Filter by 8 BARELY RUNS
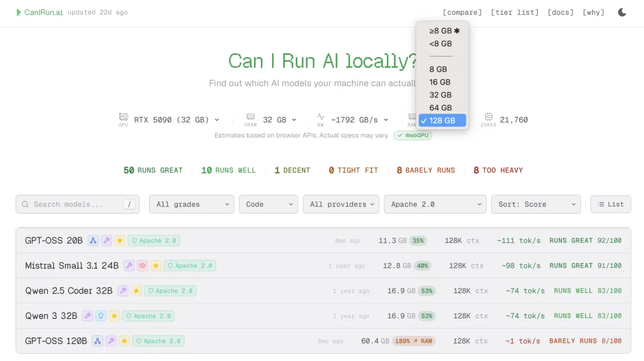The height and width of the screenshot is (361, 644). coord(426,170)
